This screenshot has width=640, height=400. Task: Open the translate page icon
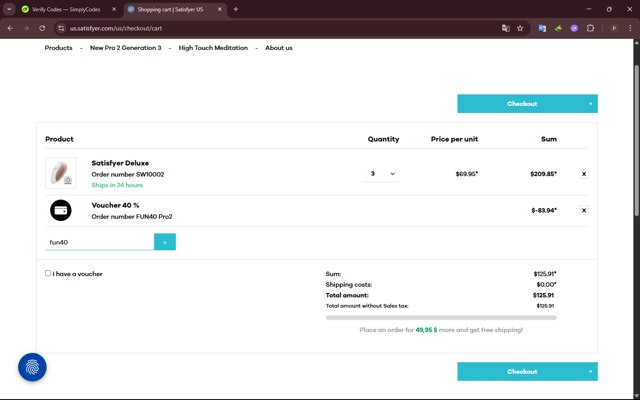click(506, 28)
